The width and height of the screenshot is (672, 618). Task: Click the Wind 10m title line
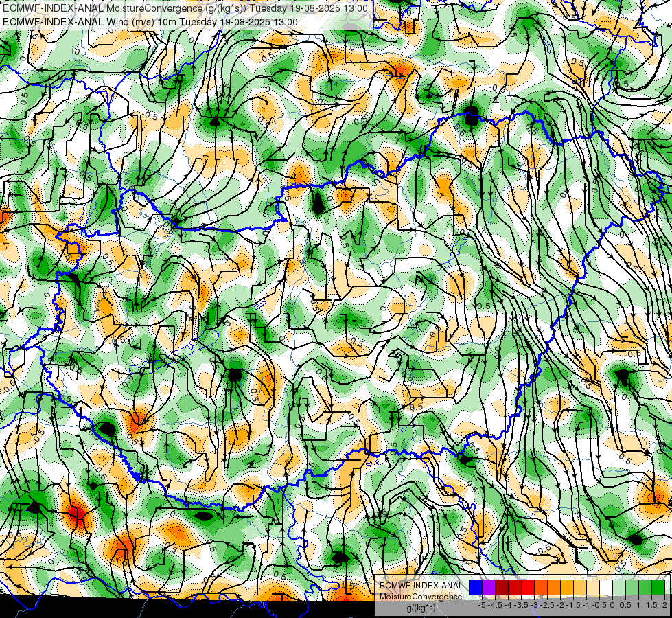150,21
